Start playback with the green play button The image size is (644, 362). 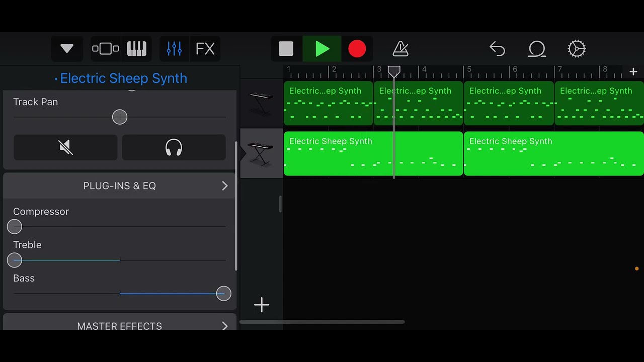[x=322, y=49]
